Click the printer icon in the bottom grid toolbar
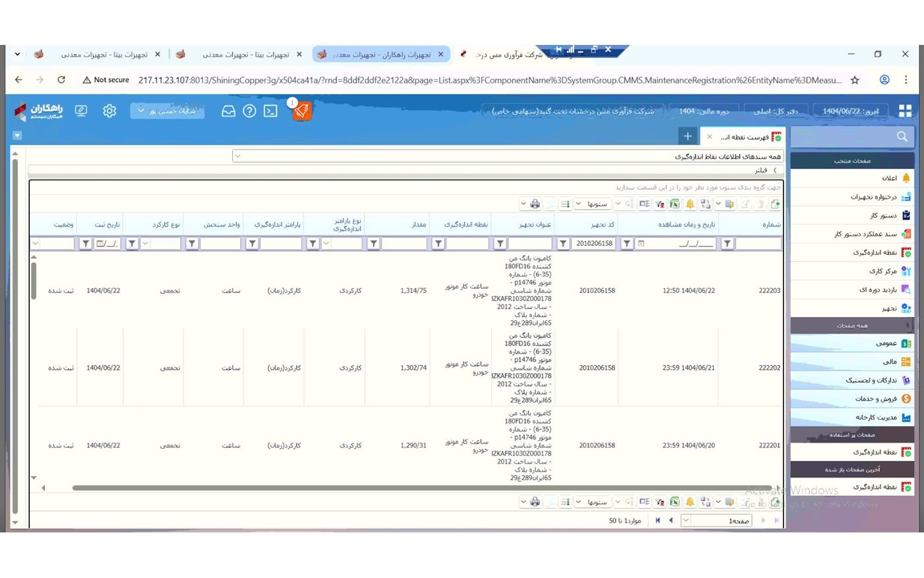The image size is (924, 578). click(x=535, y=502)
